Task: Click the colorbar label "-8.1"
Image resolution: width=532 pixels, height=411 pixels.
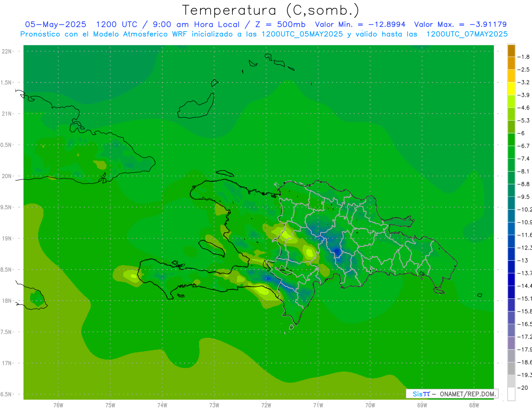Action: (524, 171)
